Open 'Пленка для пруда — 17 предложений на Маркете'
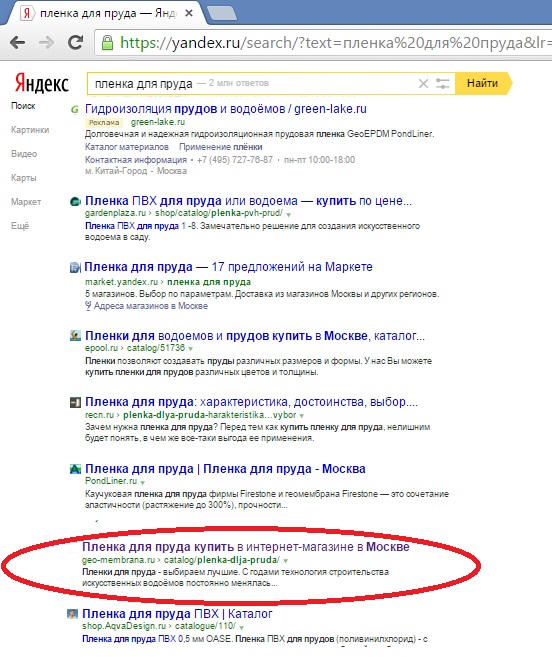 pyautogui.click(x=228, y=267)
